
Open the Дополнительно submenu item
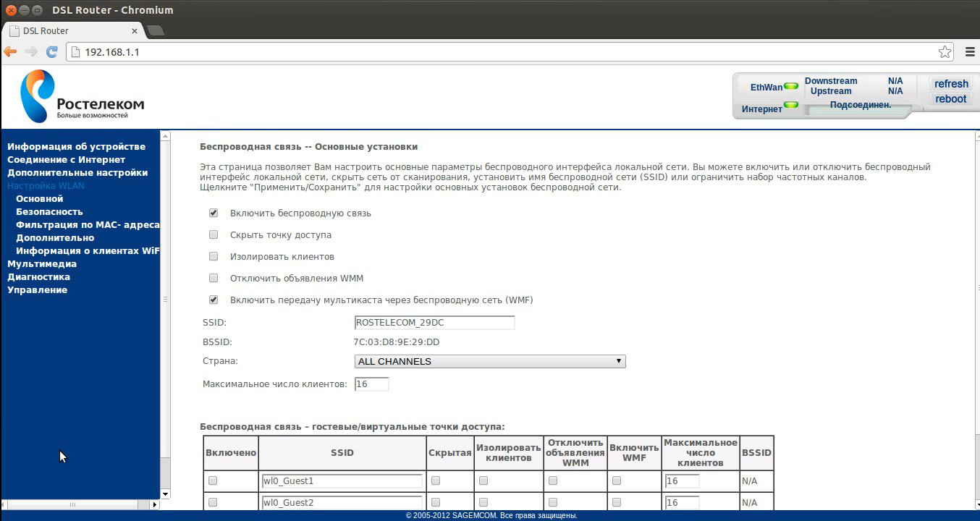55,237
